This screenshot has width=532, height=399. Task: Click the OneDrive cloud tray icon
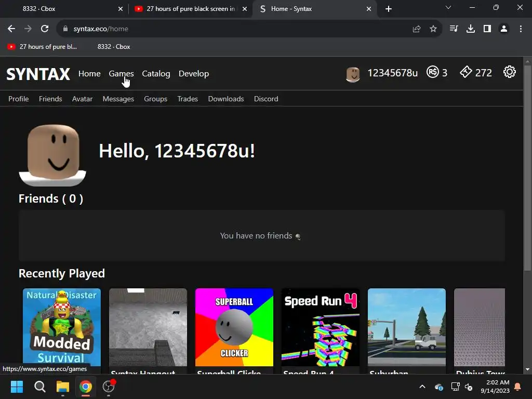pos(438,387)
